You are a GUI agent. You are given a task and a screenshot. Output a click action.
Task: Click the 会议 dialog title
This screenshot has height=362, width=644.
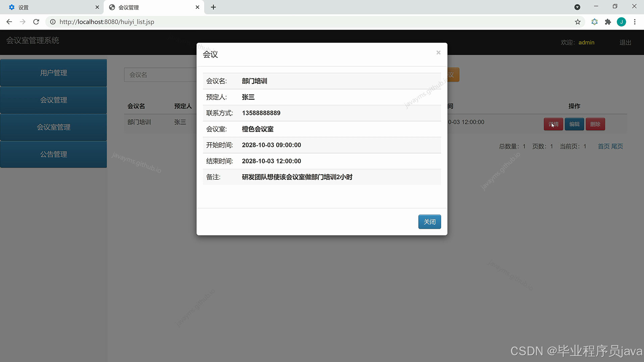coord(210,54)
